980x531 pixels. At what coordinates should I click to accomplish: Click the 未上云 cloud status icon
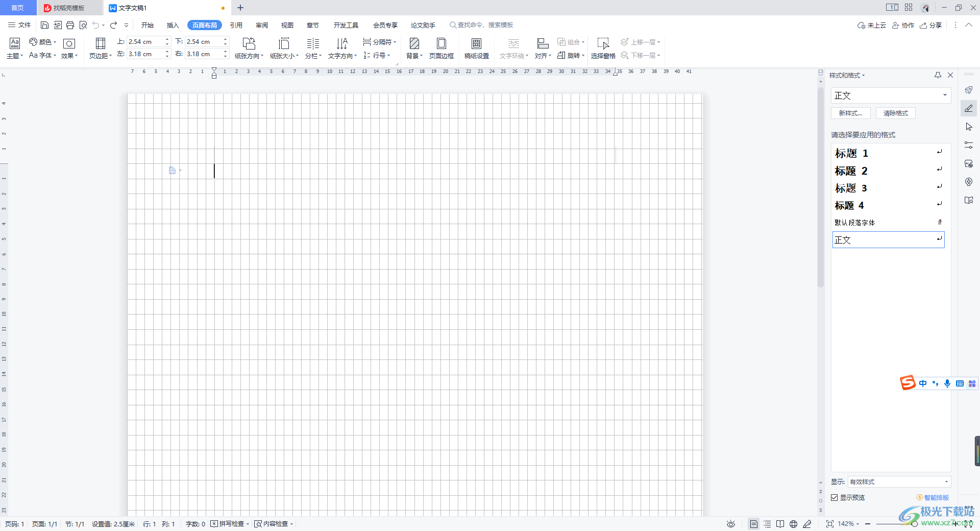coord(872,25)
